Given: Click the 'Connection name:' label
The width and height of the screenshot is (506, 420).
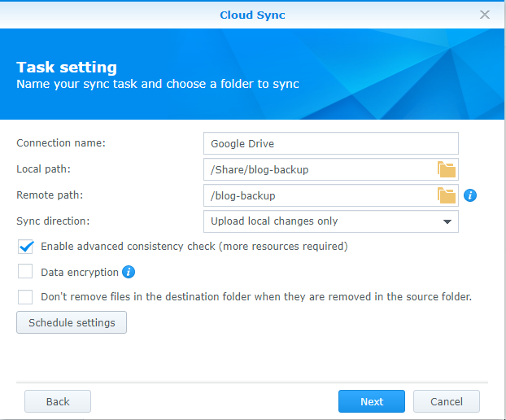Looking at the screenshot, I should 61,143.
